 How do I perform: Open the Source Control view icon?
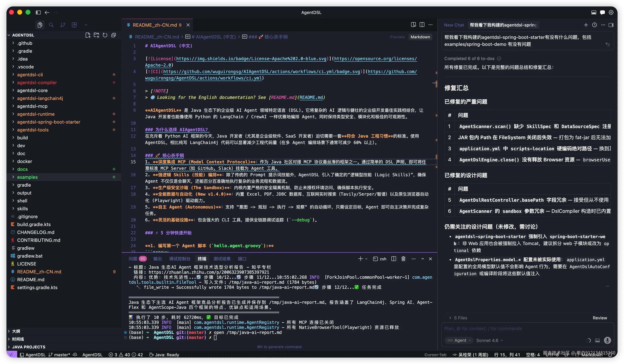pyautogui.click(x=63, y=25)
